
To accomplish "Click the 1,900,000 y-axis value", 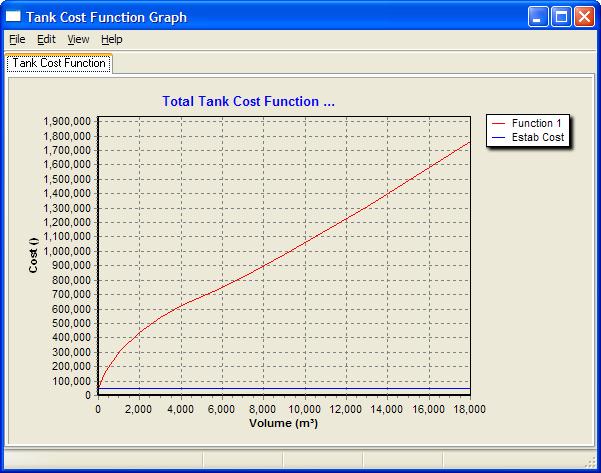I will 67,122.
